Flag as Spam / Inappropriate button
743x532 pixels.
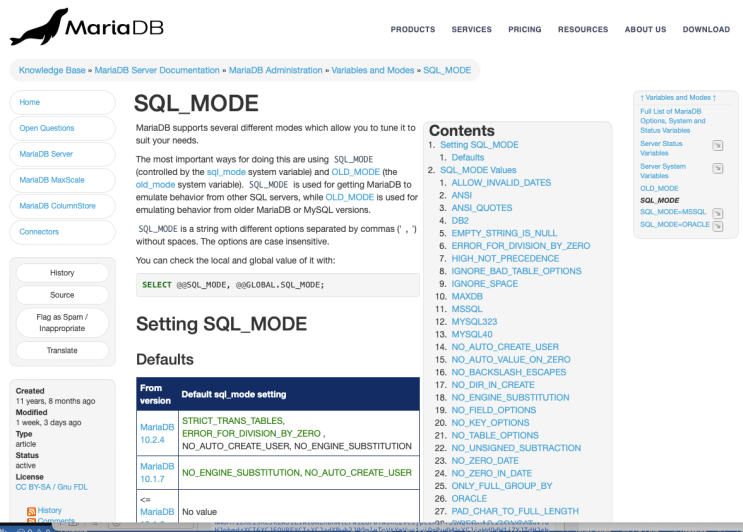click(62, 323)
